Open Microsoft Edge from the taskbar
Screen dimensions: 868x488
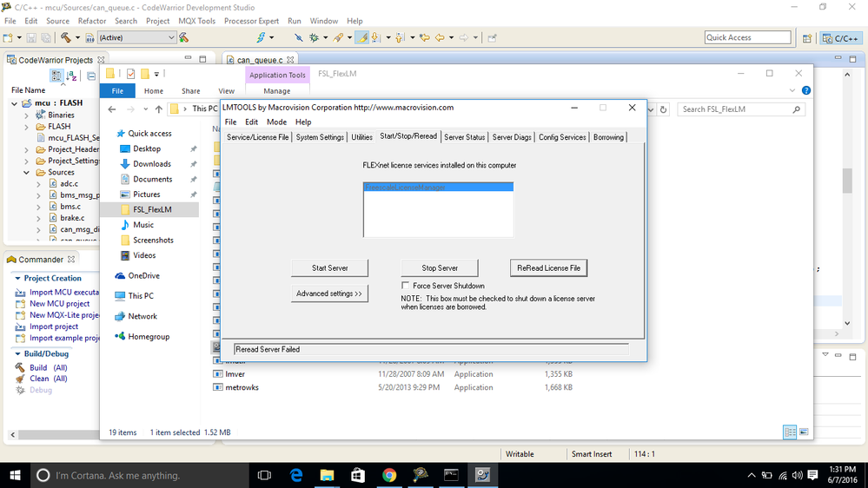coord(296,475)
